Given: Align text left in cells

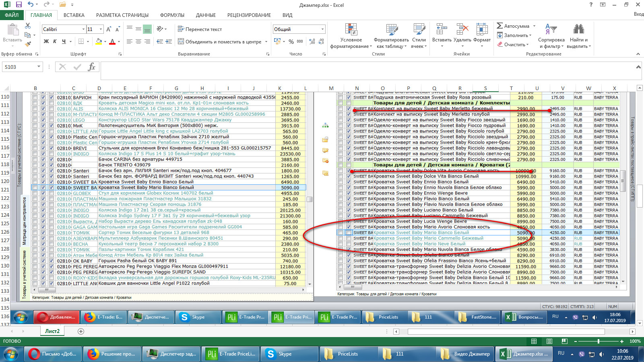Looking at the screenshot, I should point(130,41).
